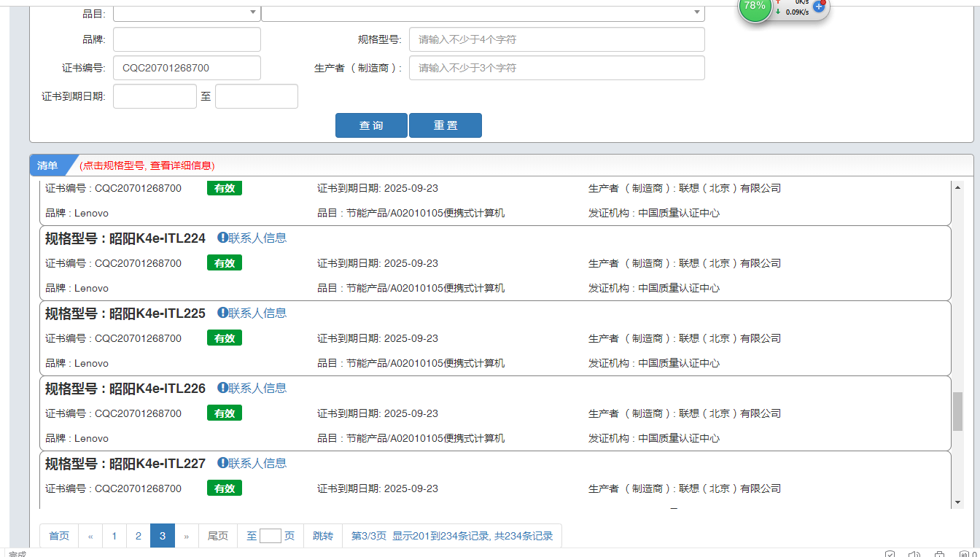
Task: Open details for 规格型号 昭阳K4e-ITL224
Action: [125, 238]
